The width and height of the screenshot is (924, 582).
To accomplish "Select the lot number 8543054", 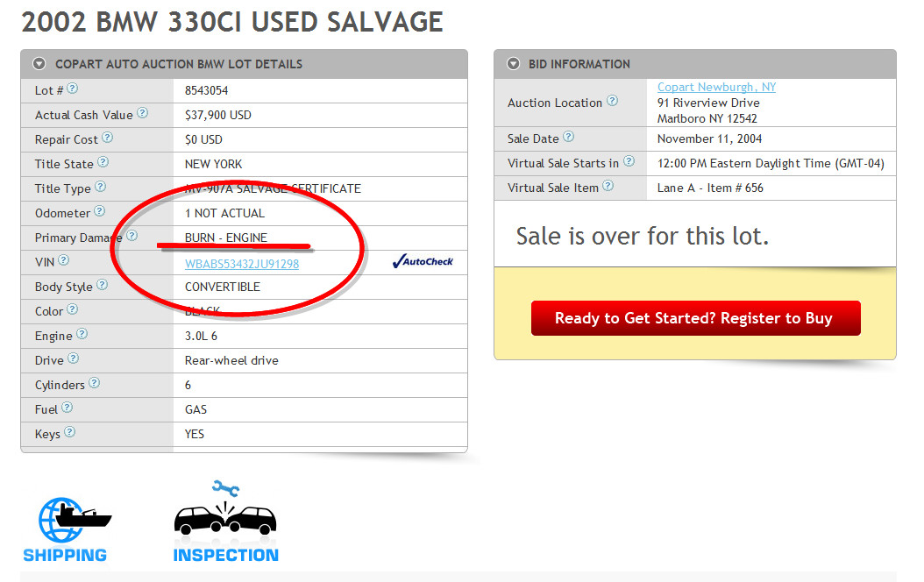I will [x=206, y=90].
